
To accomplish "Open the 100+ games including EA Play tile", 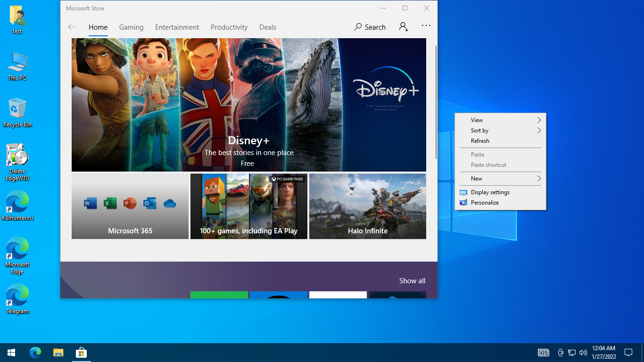I will [x=249, y=206].
